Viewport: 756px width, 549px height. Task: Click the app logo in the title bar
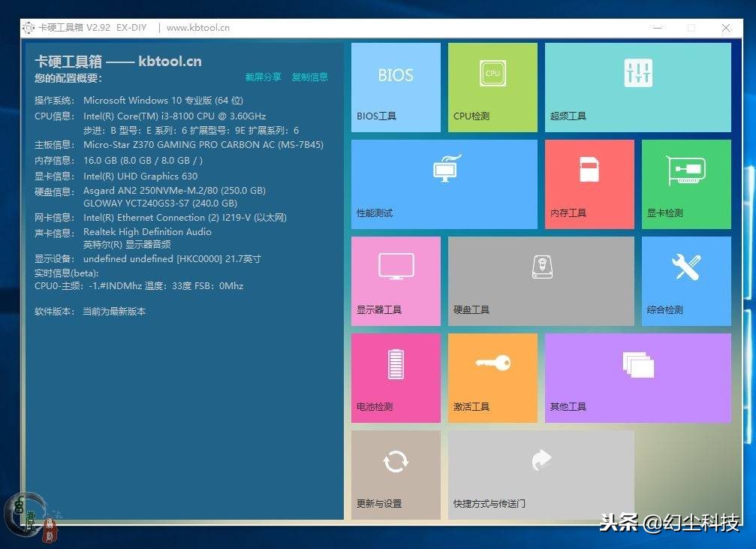point(28,27)
